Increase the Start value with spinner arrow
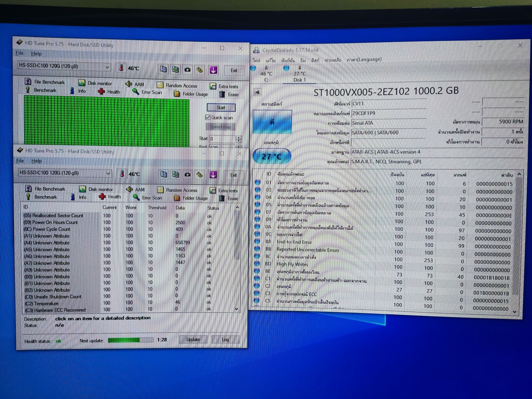The width and height of the screenshot is (532, 399). click(239, 137)
